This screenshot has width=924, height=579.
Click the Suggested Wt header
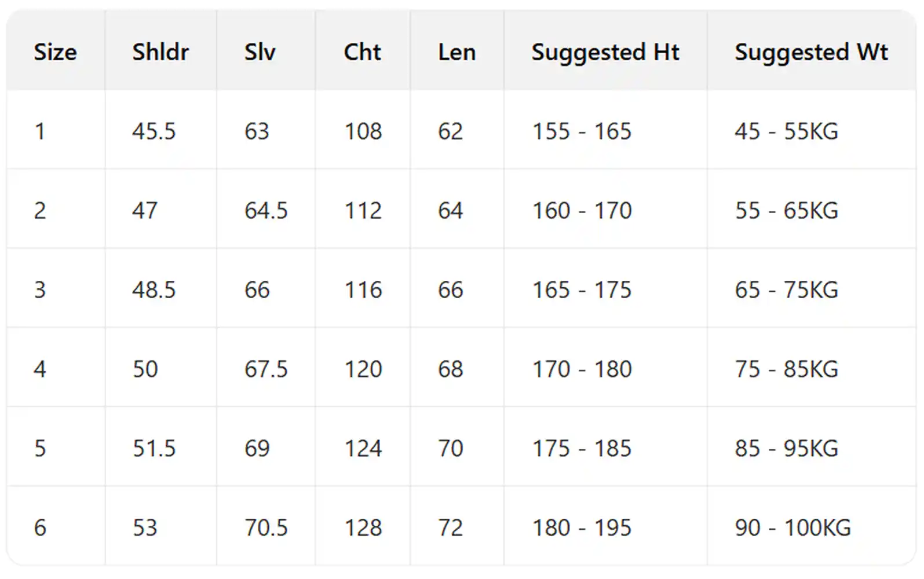pyautogui.click(x=811, y=52)
